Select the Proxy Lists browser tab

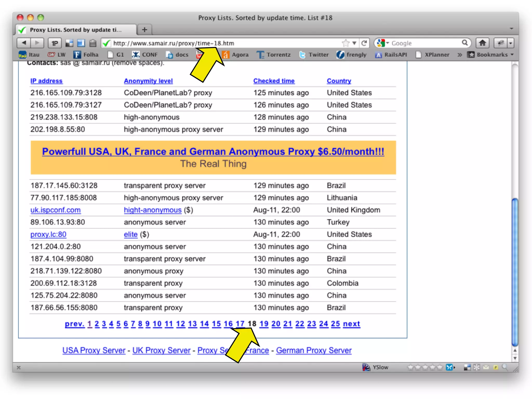point(75,30)
